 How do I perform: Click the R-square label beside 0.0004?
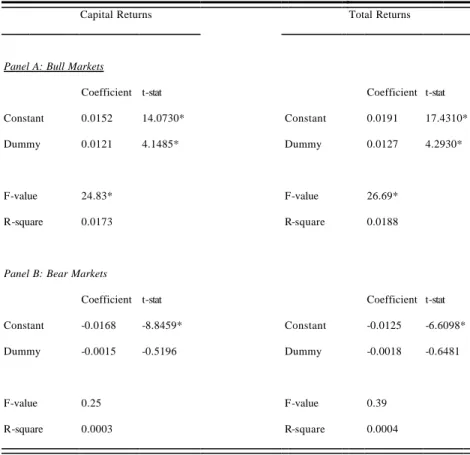click(305, 430)
